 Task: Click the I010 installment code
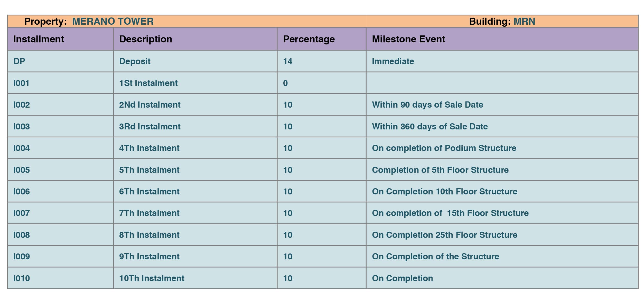coord(22,278)
